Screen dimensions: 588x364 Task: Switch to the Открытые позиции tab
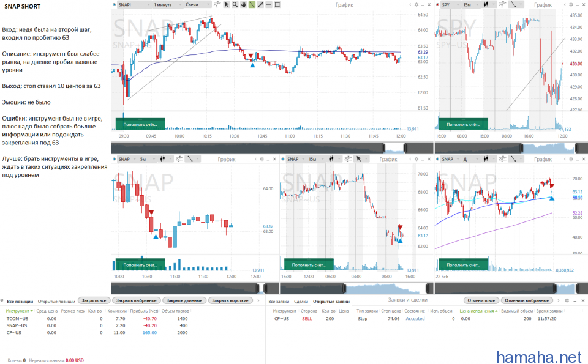[56, 301]
